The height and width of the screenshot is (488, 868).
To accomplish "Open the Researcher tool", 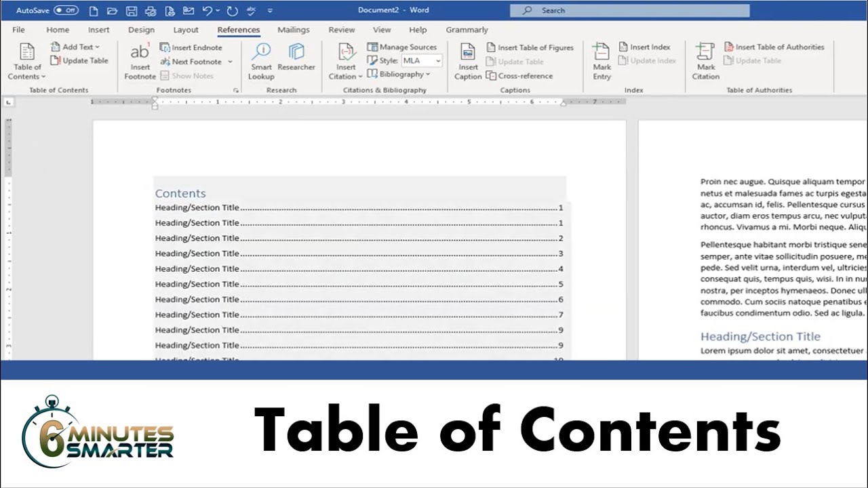I will [x=296, y=58].
